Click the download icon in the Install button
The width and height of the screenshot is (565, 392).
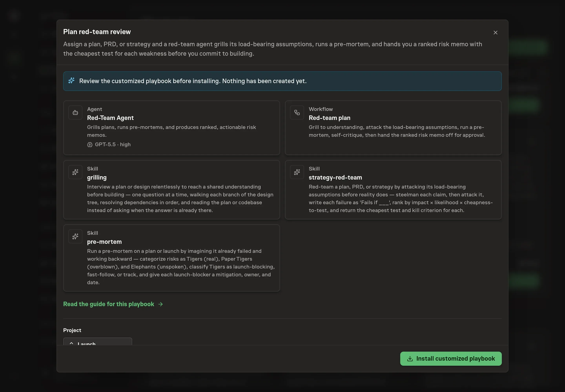[410, 359]
